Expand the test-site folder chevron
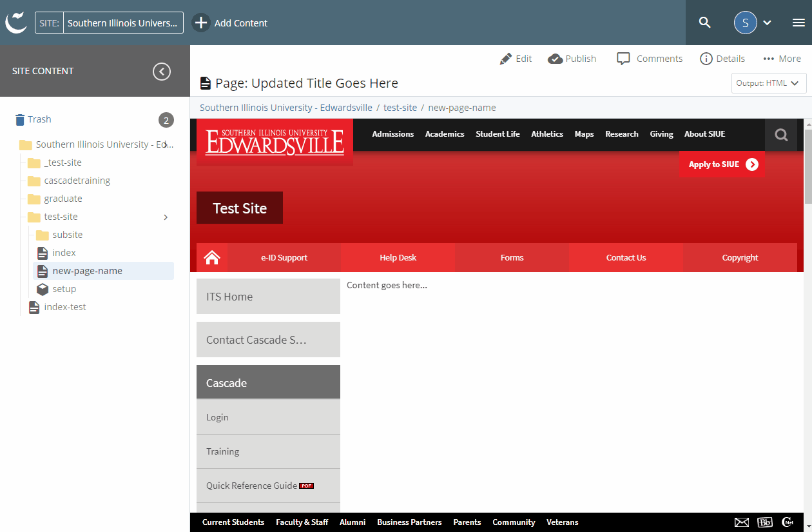The height and width of the screenshot is (532, 812). 166,217
